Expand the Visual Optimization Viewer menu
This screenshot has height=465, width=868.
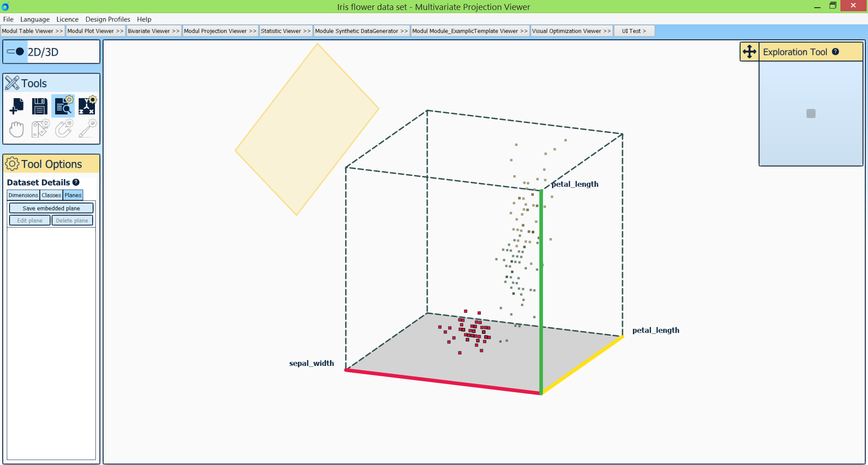pos(571,31)
